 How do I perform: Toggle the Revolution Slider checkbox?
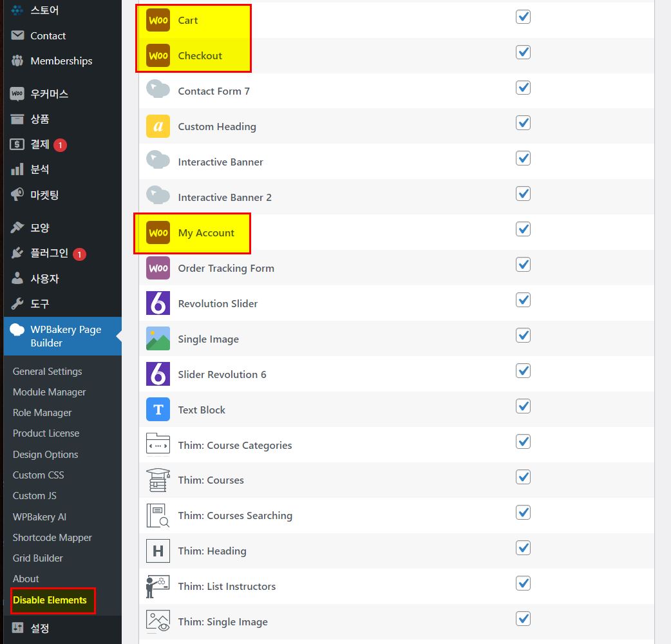pyautogui.click(x=523, y=300)
